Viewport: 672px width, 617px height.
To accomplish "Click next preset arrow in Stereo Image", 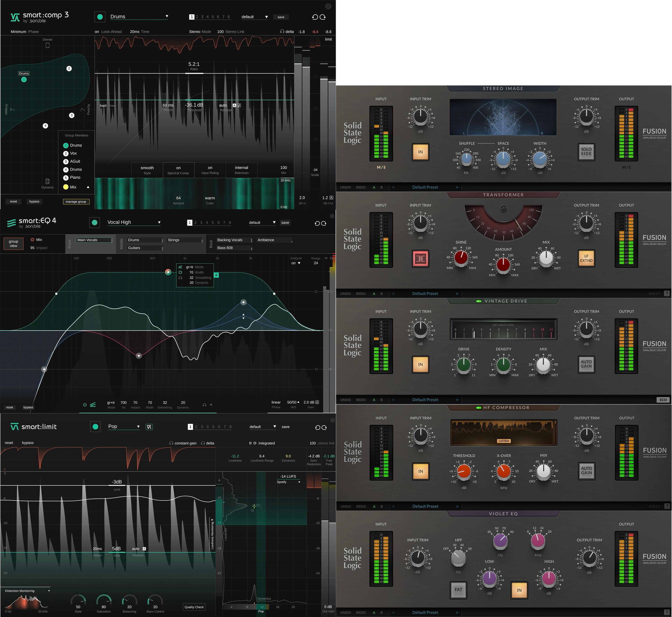I will 457,187.
